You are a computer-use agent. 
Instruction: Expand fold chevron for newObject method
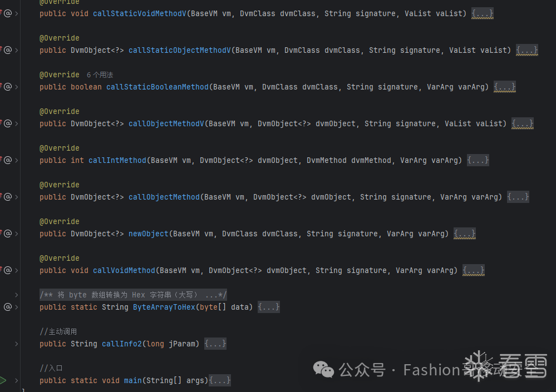pyautogui.click(x=16, y=234)
